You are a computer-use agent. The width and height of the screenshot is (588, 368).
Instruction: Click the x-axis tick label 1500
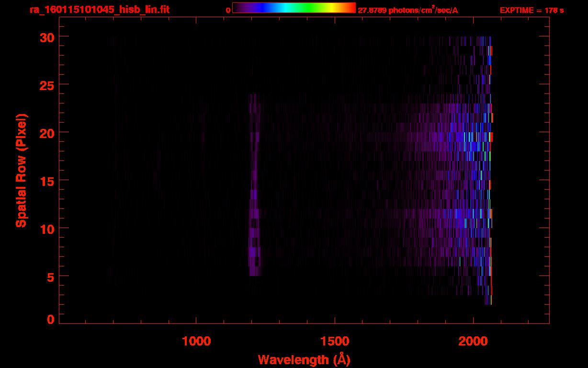click(335, 341)
